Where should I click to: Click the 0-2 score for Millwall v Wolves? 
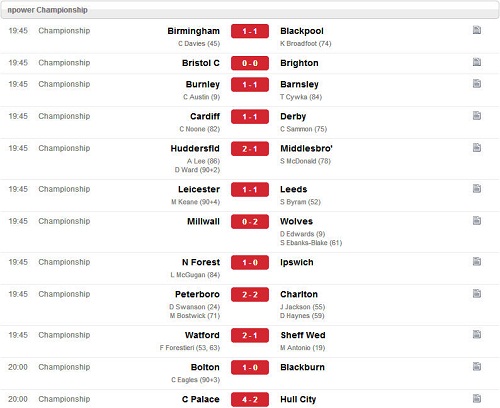(250, 222)
